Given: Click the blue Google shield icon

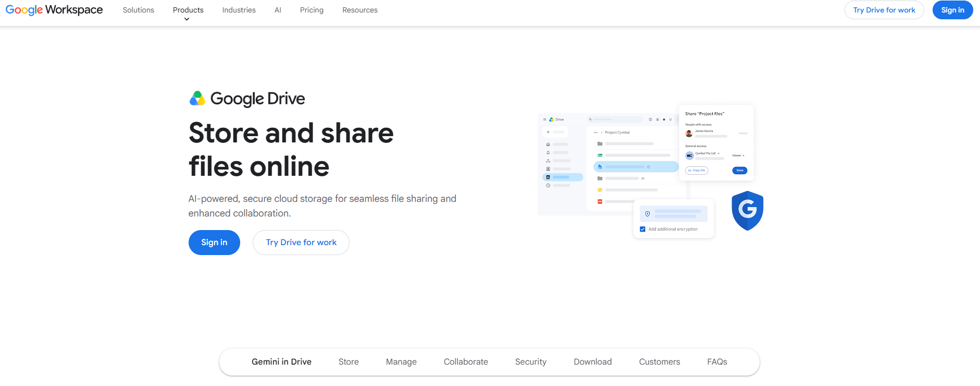Looking at the screenshot, I should click(747, 211).
